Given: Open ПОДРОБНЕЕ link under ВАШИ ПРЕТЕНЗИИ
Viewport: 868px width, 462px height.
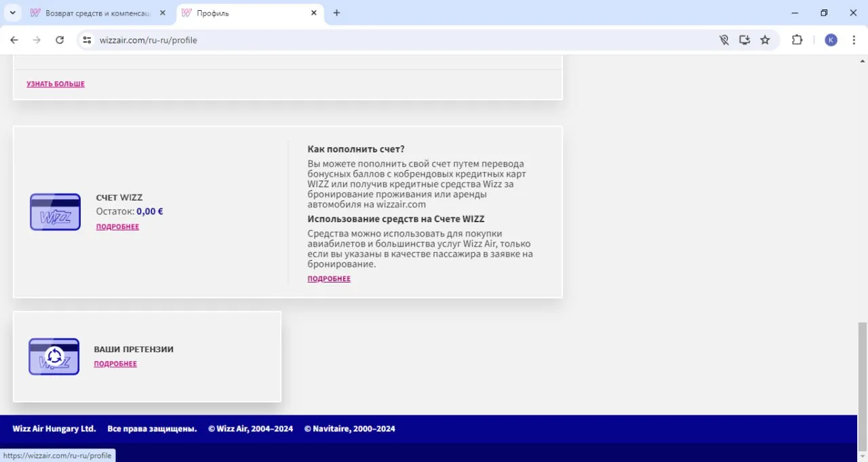Looking at the screenshot, I should click(x=115, y=364).
